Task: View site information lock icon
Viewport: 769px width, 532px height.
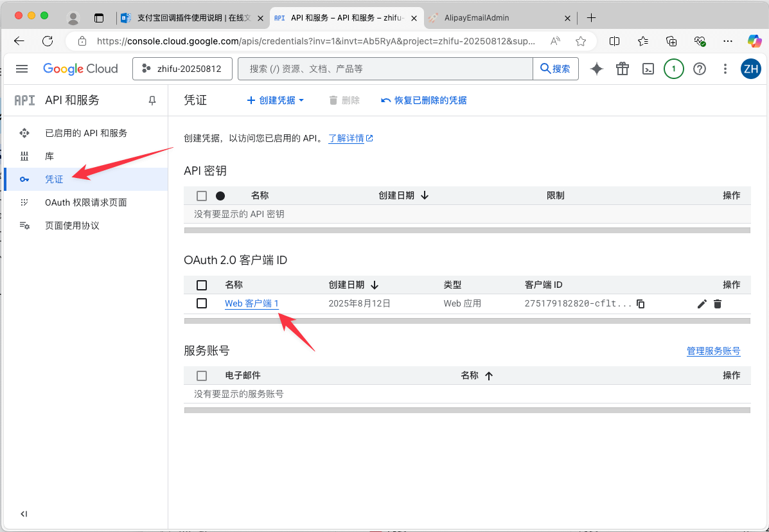Action: pyautogui.click(x=82, y=41)
